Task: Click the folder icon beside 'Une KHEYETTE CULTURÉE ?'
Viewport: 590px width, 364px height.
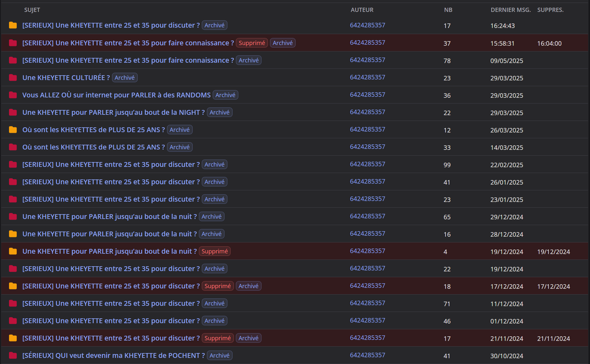Action: coord(13,77)
